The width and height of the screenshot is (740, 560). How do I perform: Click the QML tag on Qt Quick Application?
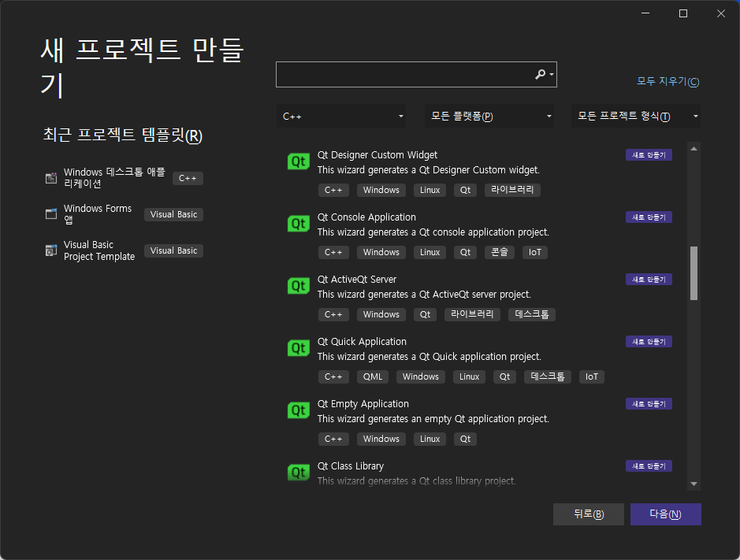click(x=372, y=376)
